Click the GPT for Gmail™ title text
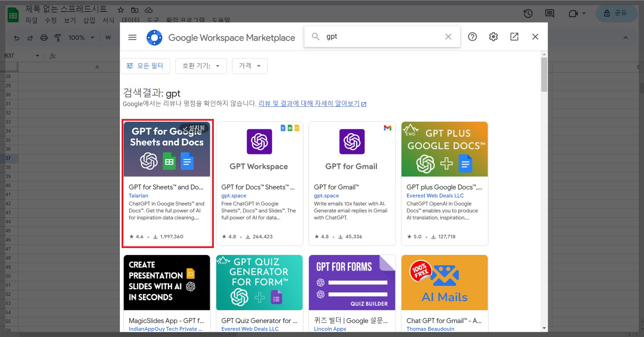The height and width of the screenshot is (337, 644). pos(337,187)
